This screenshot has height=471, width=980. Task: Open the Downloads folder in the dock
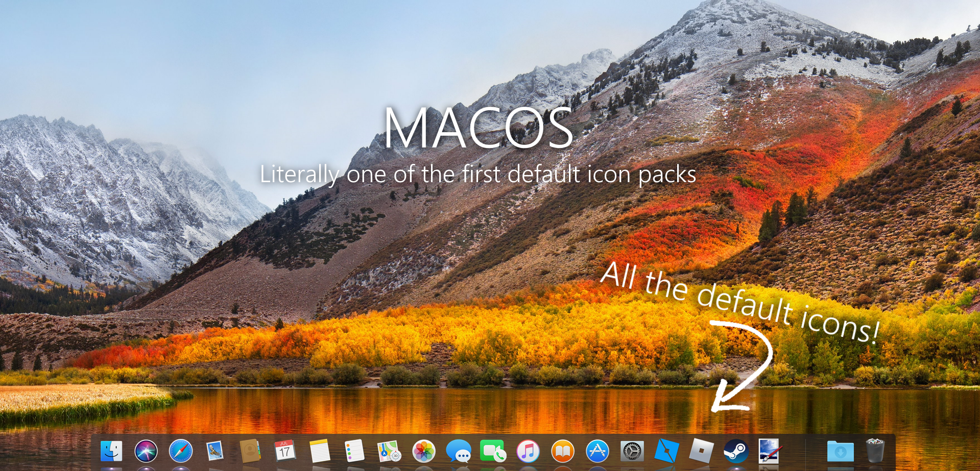[840, 451]
